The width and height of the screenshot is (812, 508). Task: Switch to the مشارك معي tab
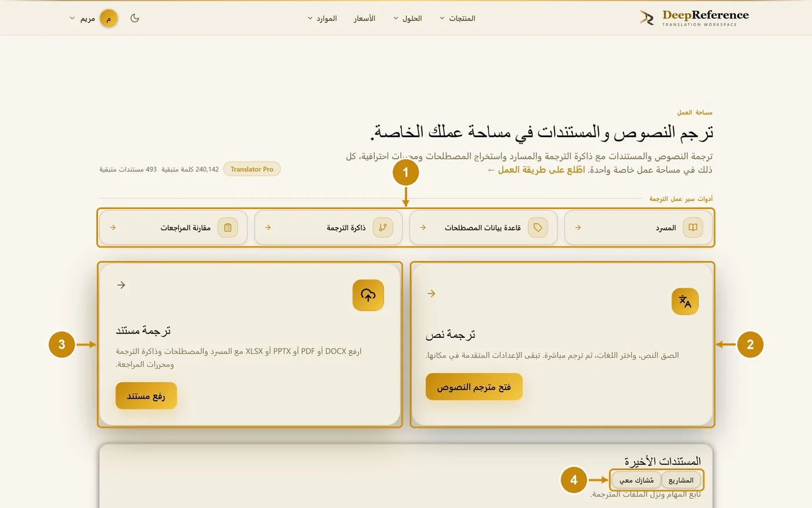[636, 480]
